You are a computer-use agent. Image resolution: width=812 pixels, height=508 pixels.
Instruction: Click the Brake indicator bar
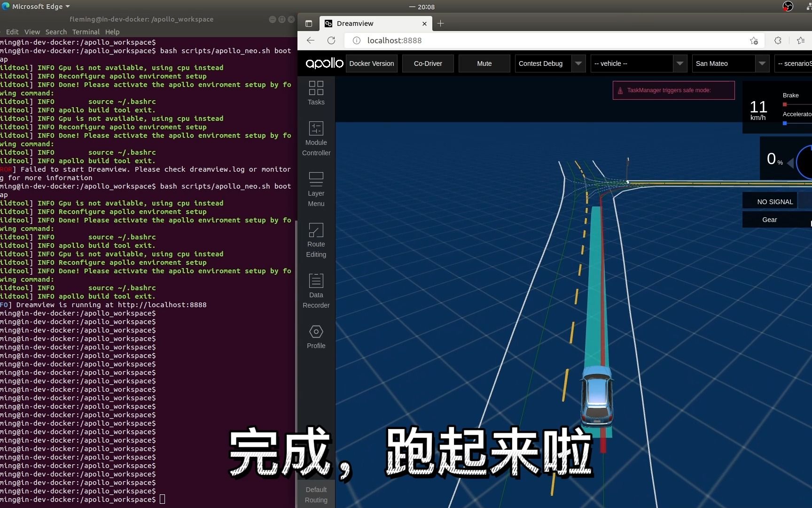[x=797, y=104]
